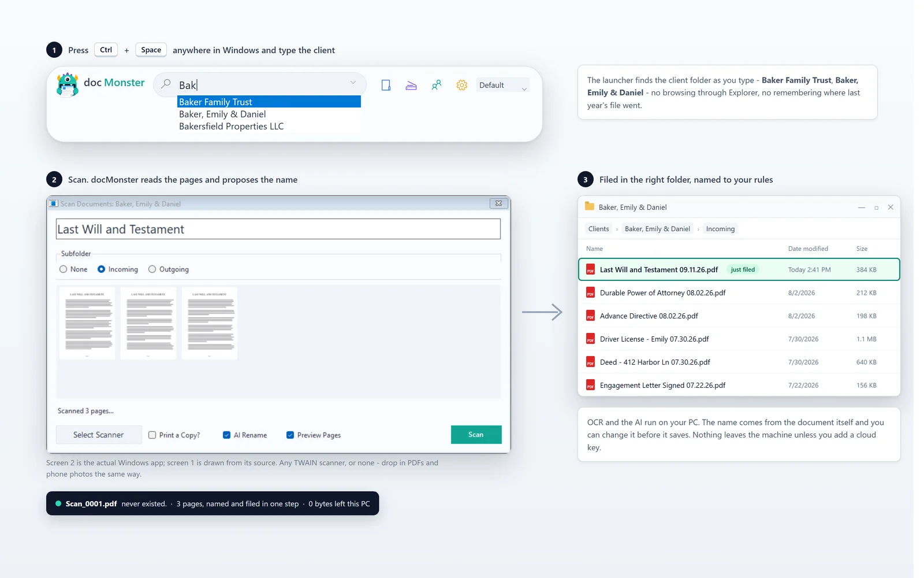Click the purple scanner icon in the launcher
This screenshot has height=578, width=924.
click(411, 86)
